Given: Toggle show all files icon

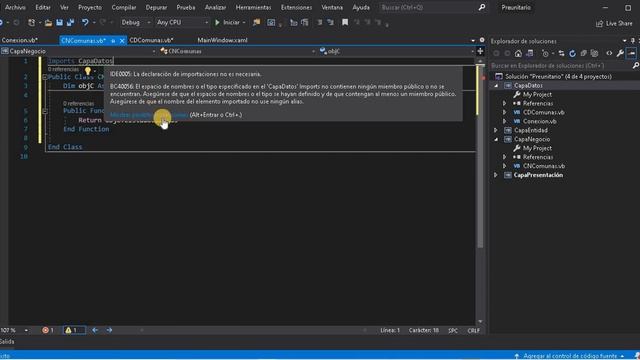Looking at the screenshot, I should click(595, 53).
